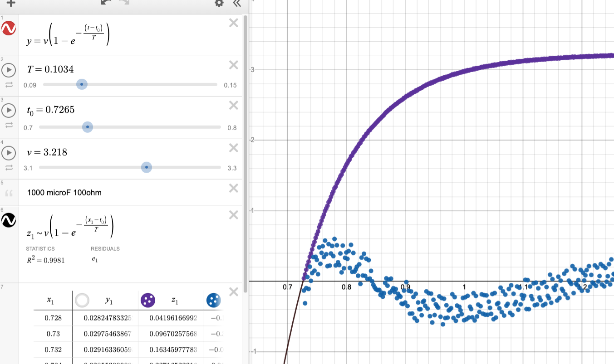
Task: Hide the red curve in expression 1
Action: (9, 28)
